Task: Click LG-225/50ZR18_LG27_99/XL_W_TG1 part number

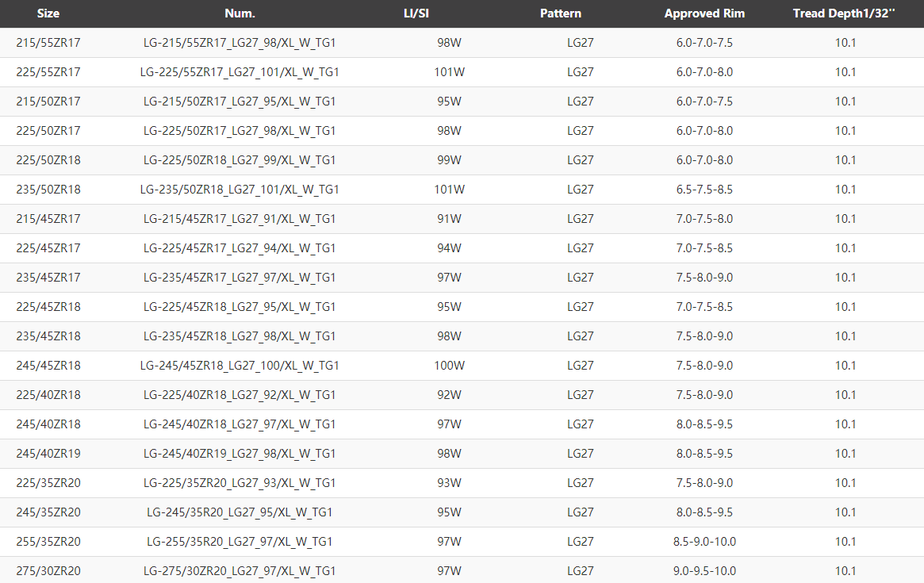Action: point(240,160)
